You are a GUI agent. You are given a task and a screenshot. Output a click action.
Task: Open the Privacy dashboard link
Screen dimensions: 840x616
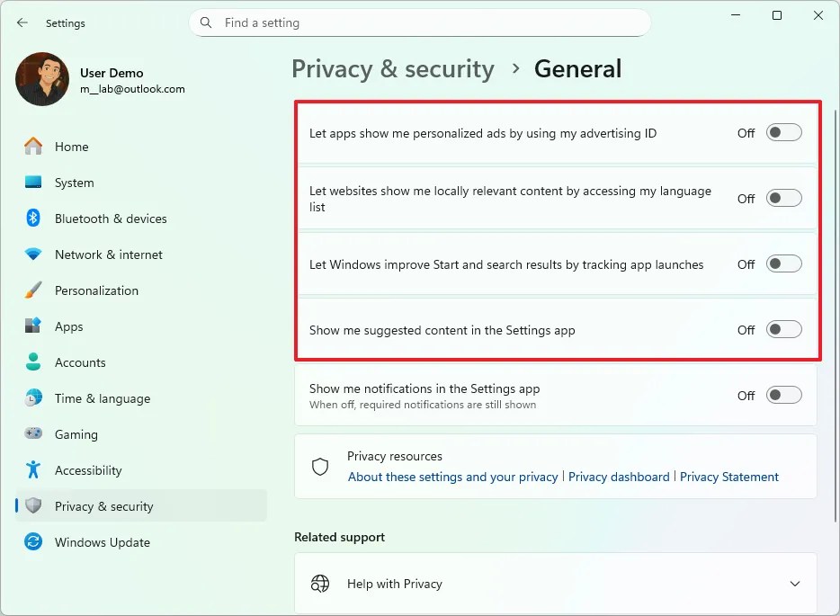(619, 477)
